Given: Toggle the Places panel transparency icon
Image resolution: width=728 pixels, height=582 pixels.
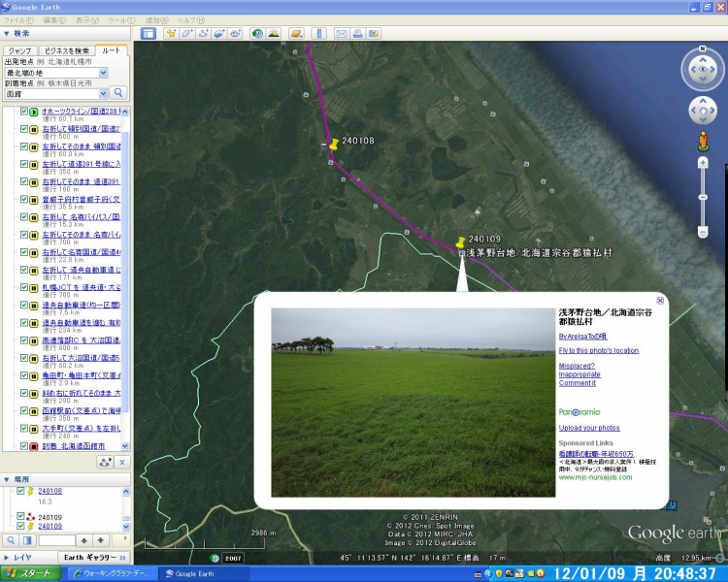Looking at the screenshot, I should click(x=27, y=540).
